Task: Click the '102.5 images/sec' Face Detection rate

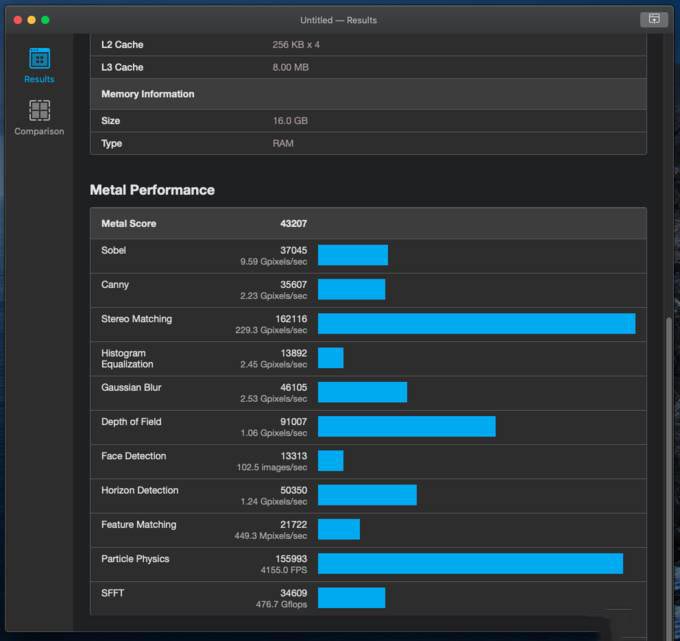Action: pos(272,467)
